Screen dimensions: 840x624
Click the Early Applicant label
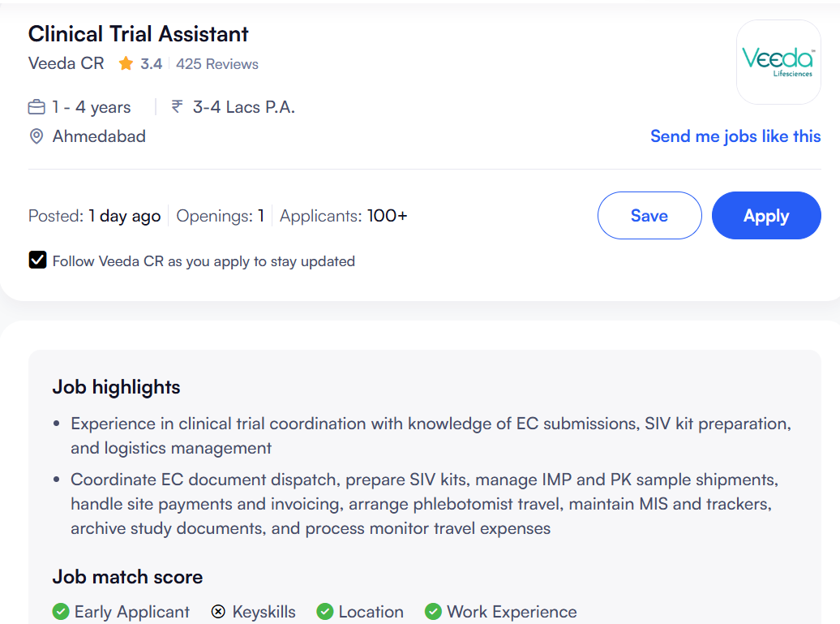[132, 612]
